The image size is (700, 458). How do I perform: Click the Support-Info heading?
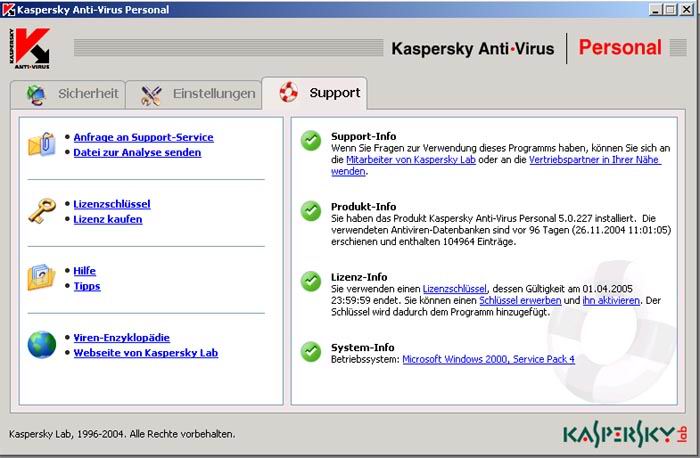[x=363, y=136]
